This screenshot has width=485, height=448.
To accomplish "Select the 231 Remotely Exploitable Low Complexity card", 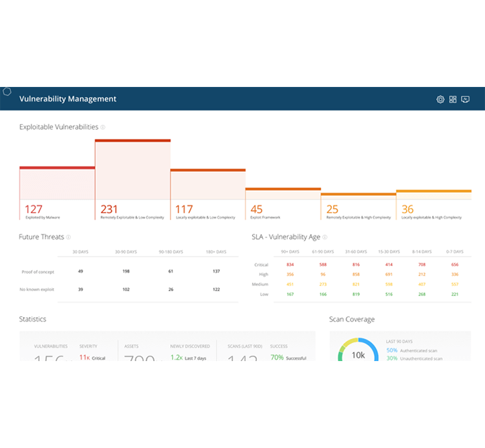I will point(132,180).
